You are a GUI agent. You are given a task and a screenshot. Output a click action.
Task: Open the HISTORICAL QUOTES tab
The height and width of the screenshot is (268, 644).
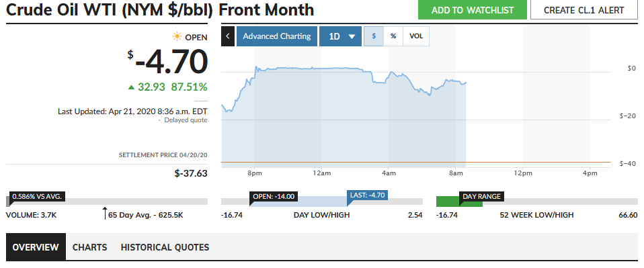pos(165,247)
